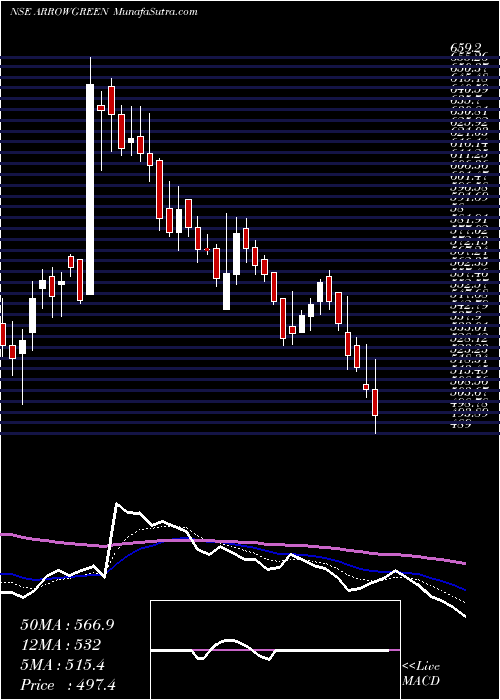The image size is (500, 700).
Task: Click the tallest white candlestick body
Action: [90, 189]
